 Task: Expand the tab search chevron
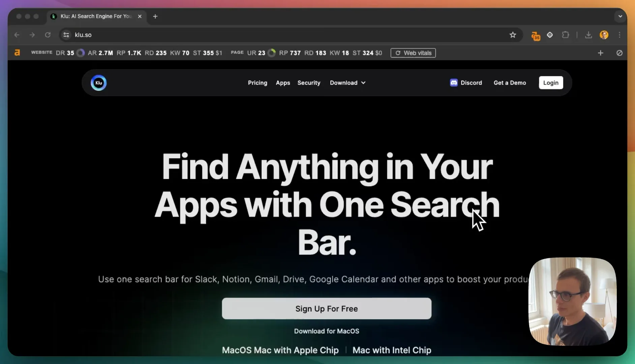point(620,16)
